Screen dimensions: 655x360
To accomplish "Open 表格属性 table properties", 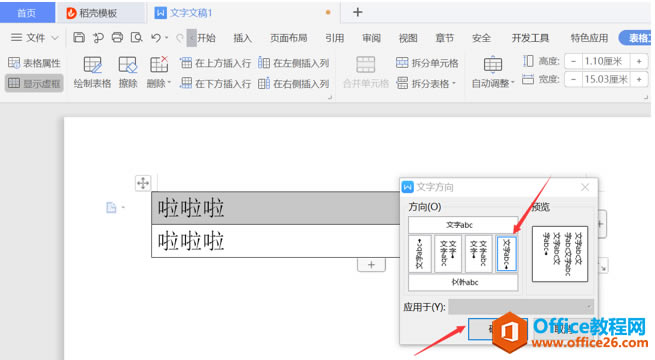I will 34,63.
